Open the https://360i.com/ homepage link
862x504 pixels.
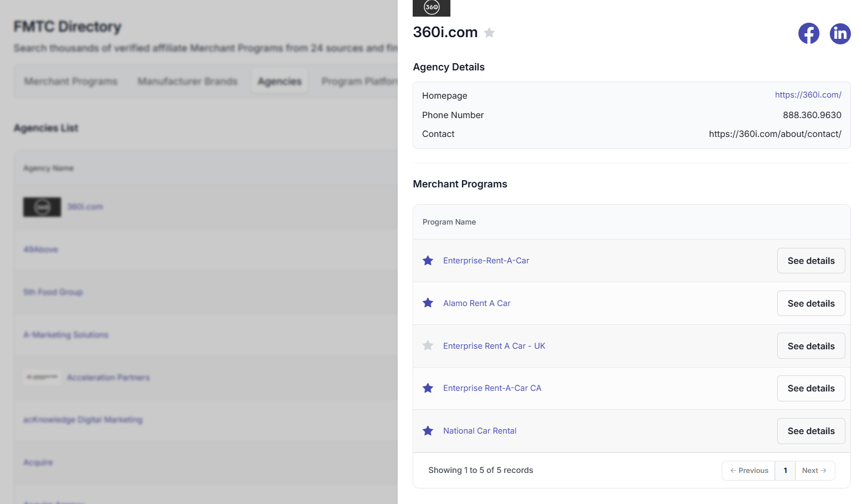click(x=808, y=95)
